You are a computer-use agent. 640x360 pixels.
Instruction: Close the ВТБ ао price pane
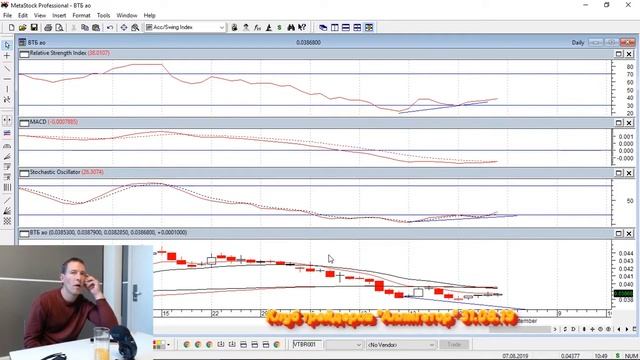(629, 233)
